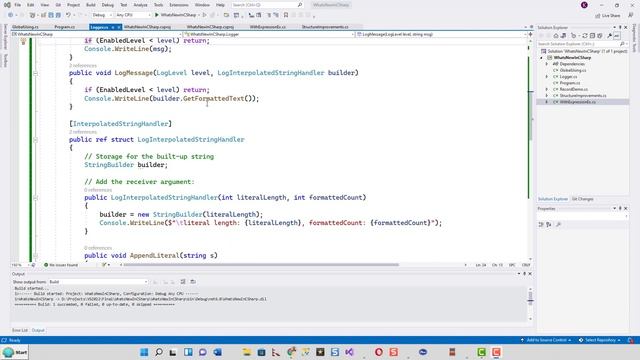
Task: Collapse the LogInterpolatedStringHandler struct outline
Action: (36, 140)
